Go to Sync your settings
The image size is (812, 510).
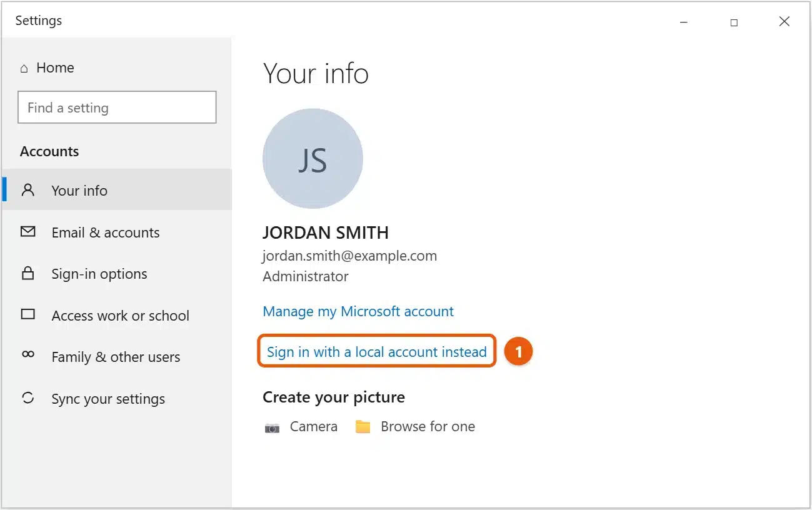pyautogui.click(x=116, y=399)
